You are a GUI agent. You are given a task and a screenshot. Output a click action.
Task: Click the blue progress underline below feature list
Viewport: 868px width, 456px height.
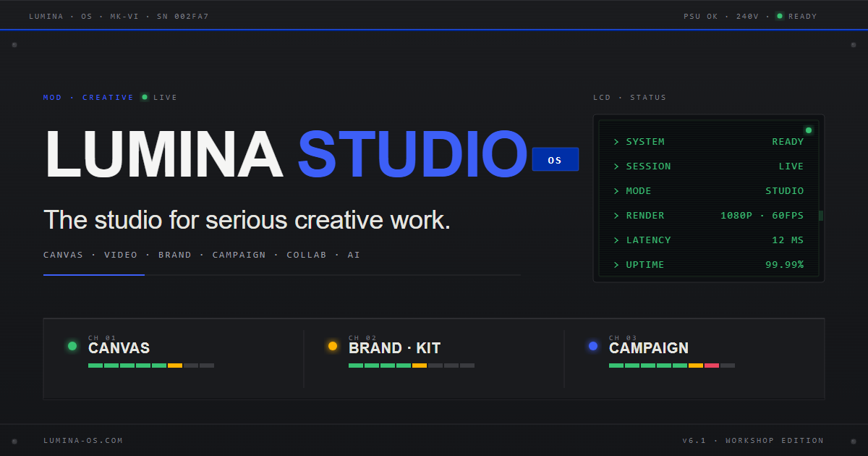click(94, 275)
